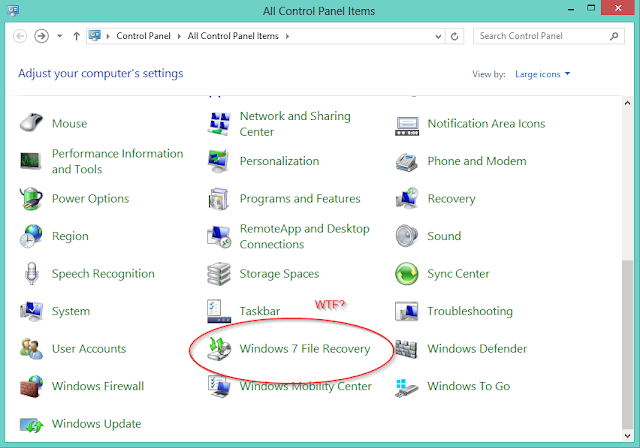The width and height of the screenshot is (640, 448).
Task: Open the Windows Defender wall icon
Action: (x=407, y=349)
